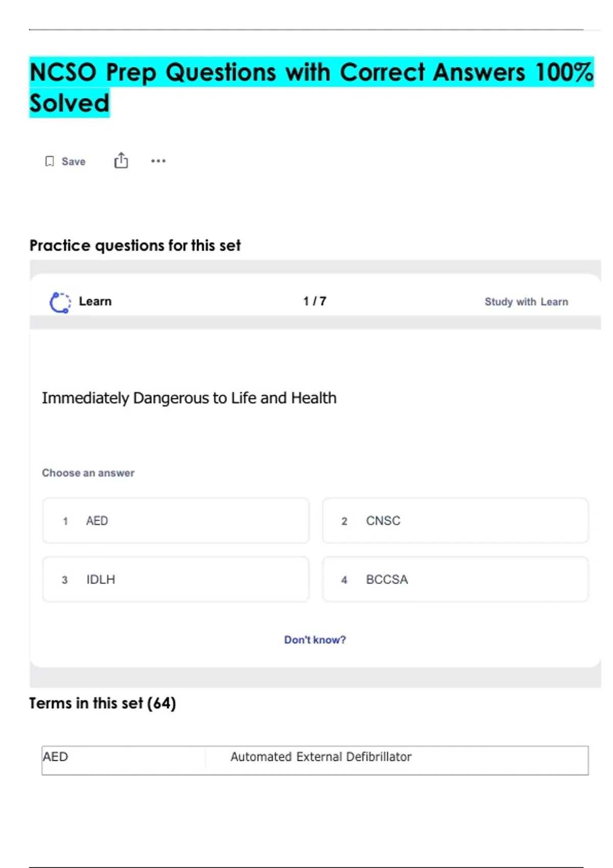This screenshot has height=868, width=613.
Task: Click the "Practice questions for this set" heading
Action: (135, 246)
